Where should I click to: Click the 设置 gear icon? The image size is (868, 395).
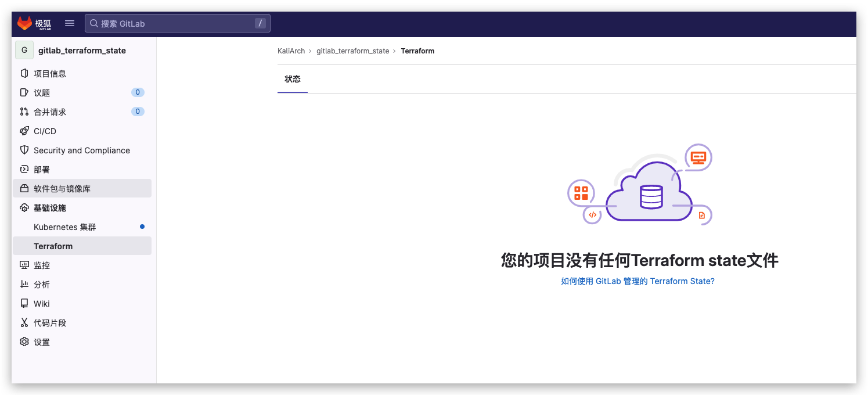coord(24,342)
